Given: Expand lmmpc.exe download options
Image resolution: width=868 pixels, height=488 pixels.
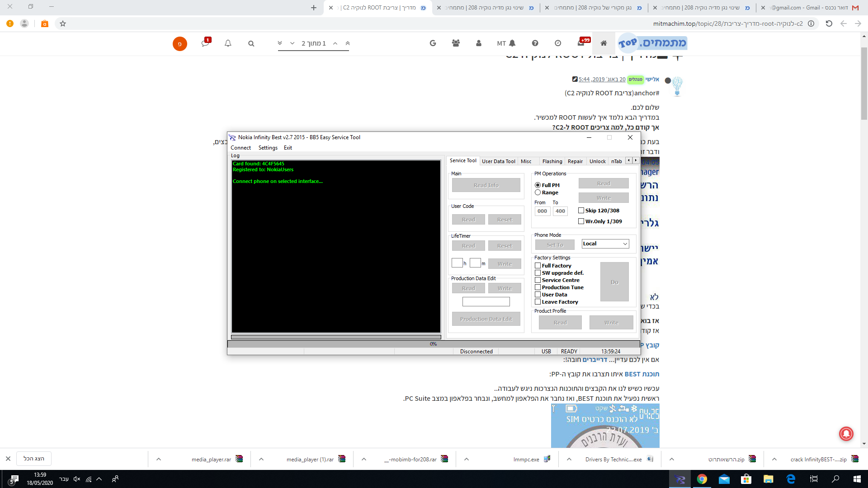Looking at the screenshot, I should 467,459.
